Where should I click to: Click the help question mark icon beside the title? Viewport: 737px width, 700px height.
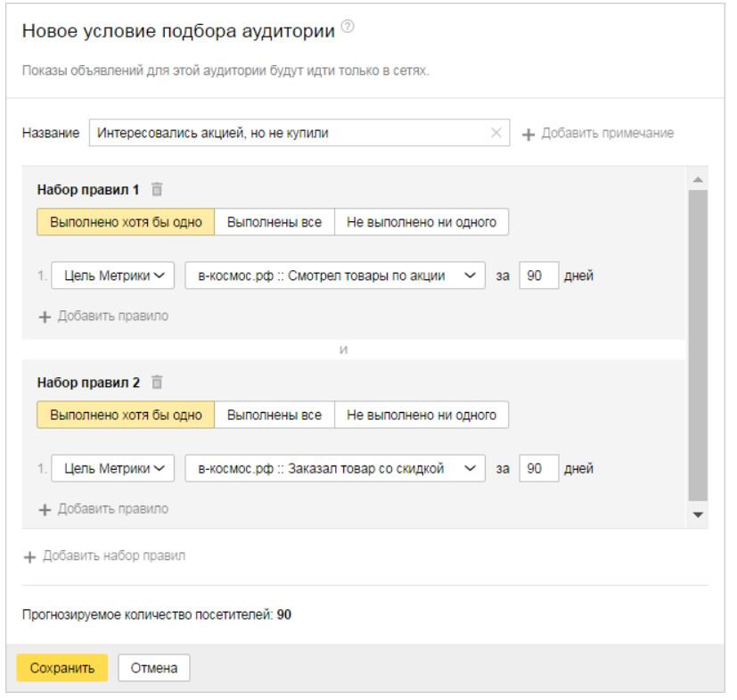[348, 28]
